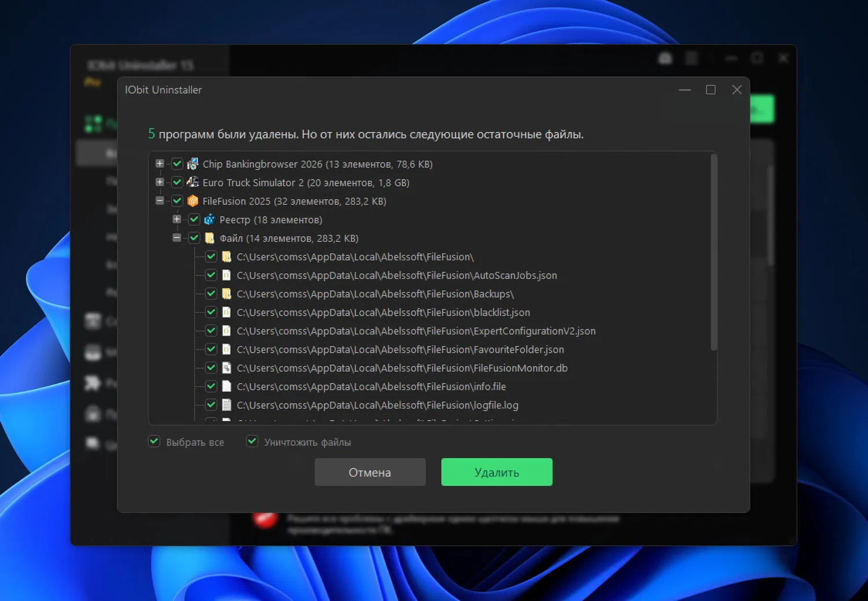Click the file icon of blacklist.json

click(227, 313)
